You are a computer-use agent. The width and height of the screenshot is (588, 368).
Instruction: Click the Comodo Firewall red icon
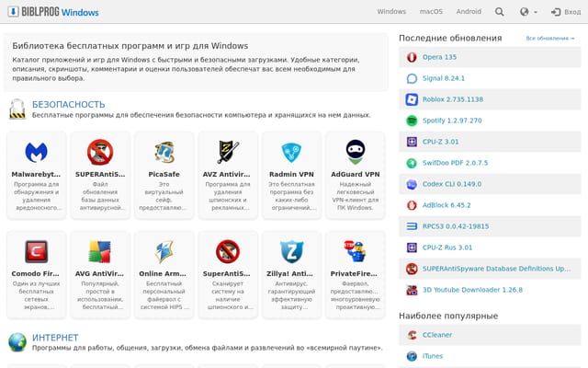pos(37,251)
